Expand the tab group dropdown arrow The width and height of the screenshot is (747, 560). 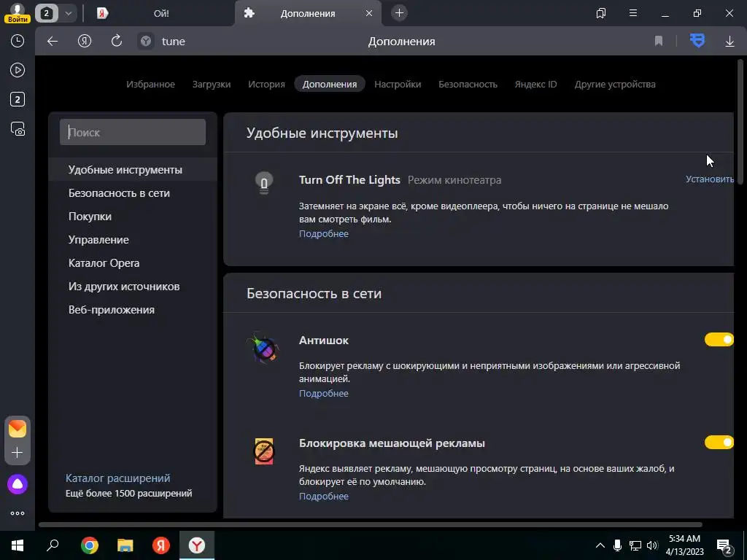[x=68, y=13]
